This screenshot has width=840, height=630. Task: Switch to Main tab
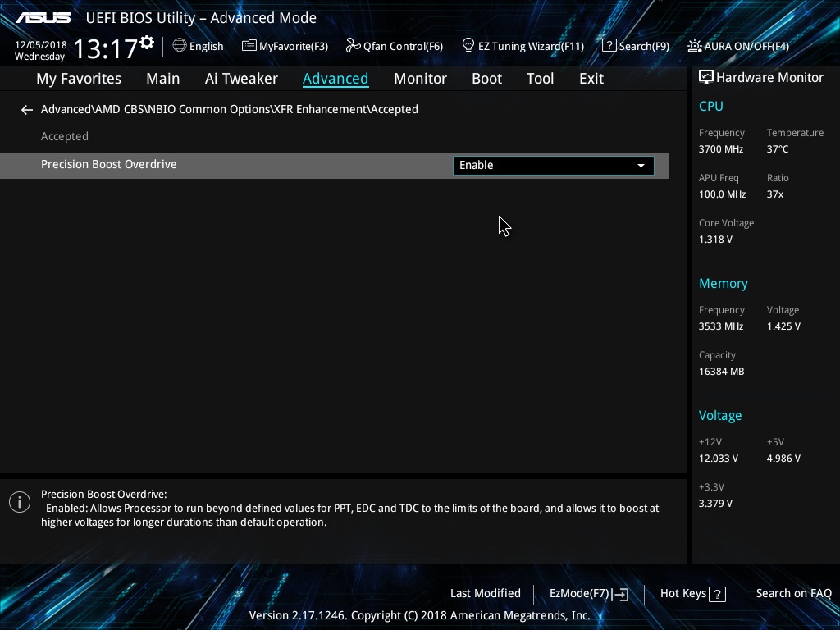tap(163, 79)
